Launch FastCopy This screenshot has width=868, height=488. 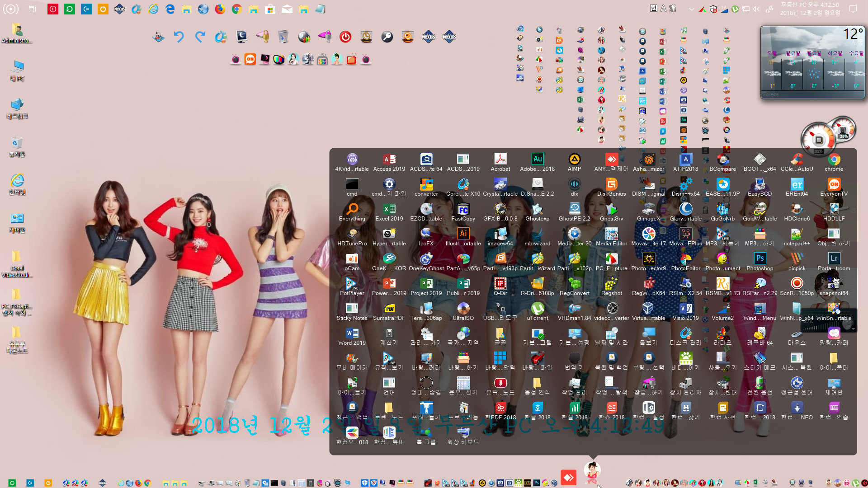[463, 212]
